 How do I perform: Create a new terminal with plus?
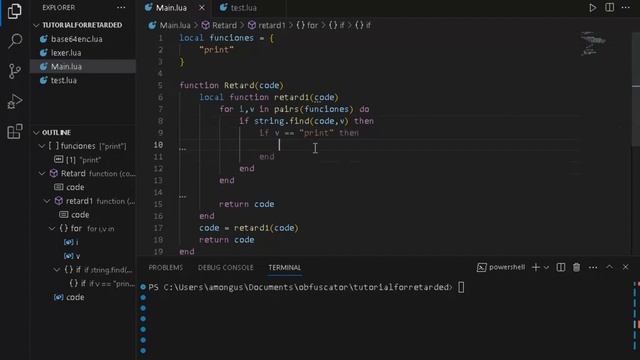pyautogui.click(x=536, y=267)
